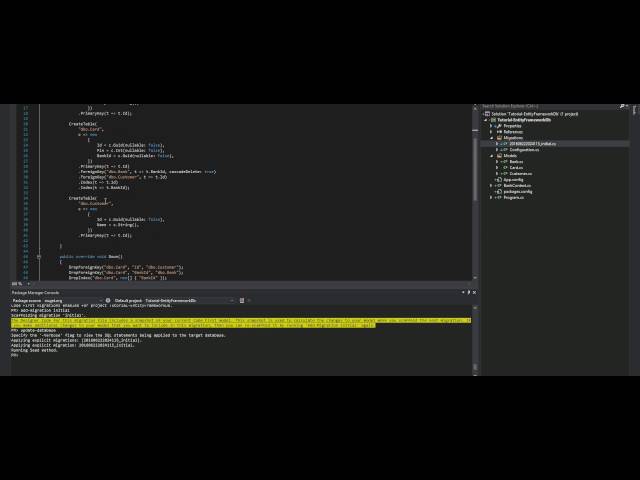Open Configuration.cs in Solution Explorer
640x480 pixels.
(x=524, y=150)
